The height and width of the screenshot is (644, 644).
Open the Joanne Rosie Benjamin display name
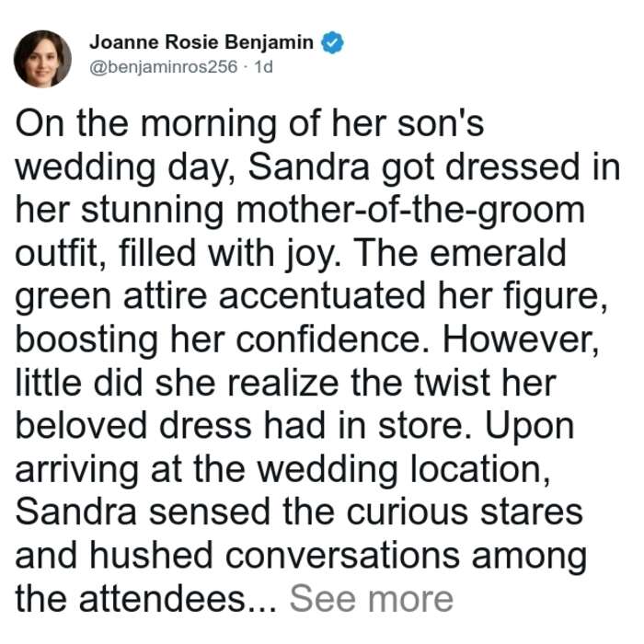coord(201,42)
